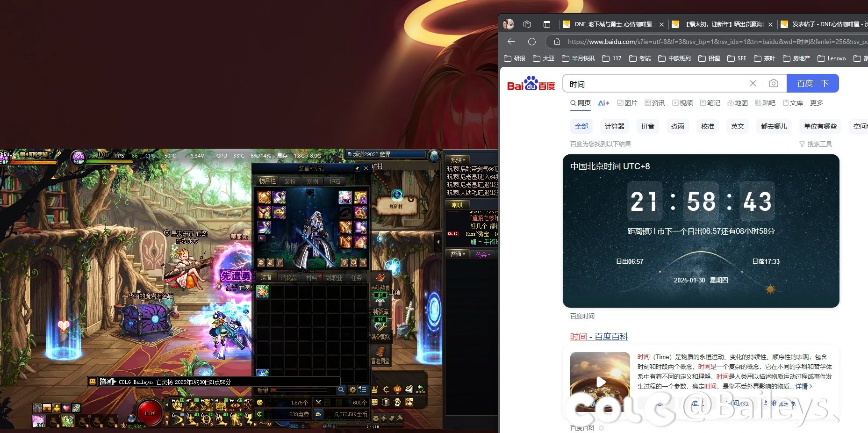The image size is (868, 433).
Task: Click the browser profile avatar icon
Action: click(x=509, y=24)
